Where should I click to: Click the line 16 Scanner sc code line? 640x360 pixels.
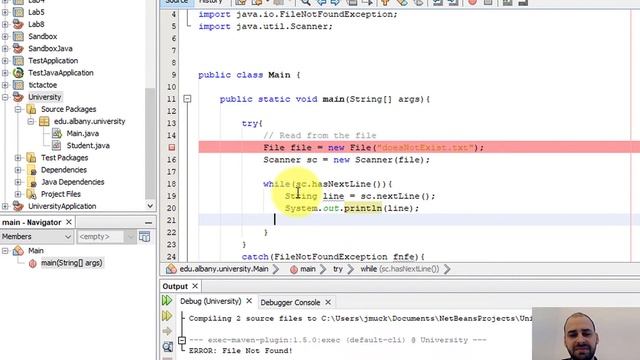click(x=347, y=160)
